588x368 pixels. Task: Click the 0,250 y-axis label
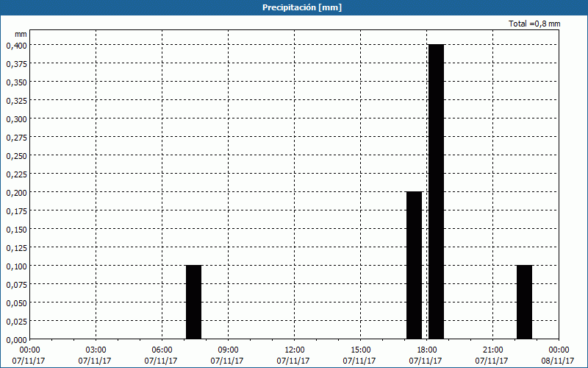tap(16, 155)
